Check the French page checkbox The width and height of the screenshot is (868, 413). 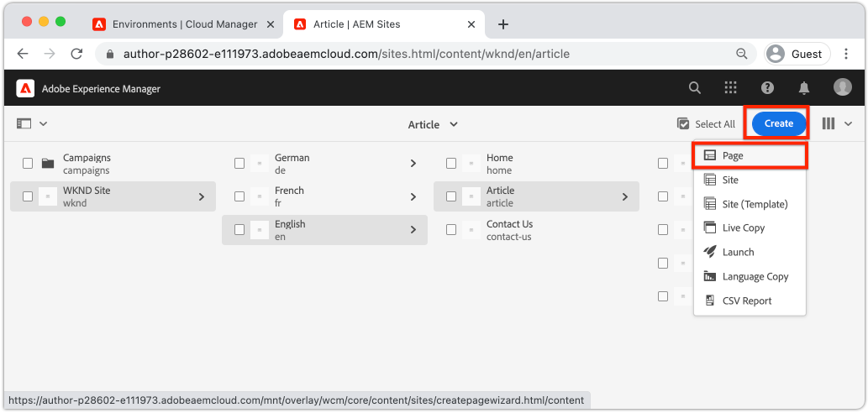[x=239, y=196]
